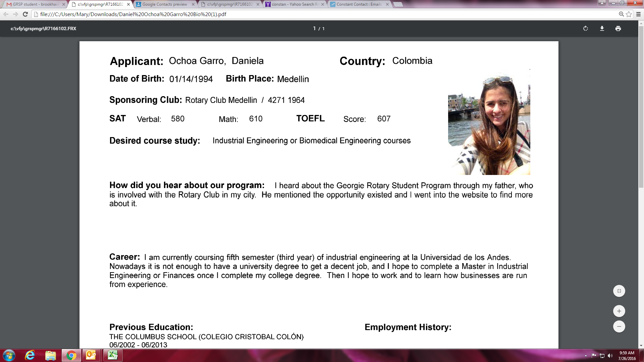Open Chrome's hamburger menu

(639, 14)
